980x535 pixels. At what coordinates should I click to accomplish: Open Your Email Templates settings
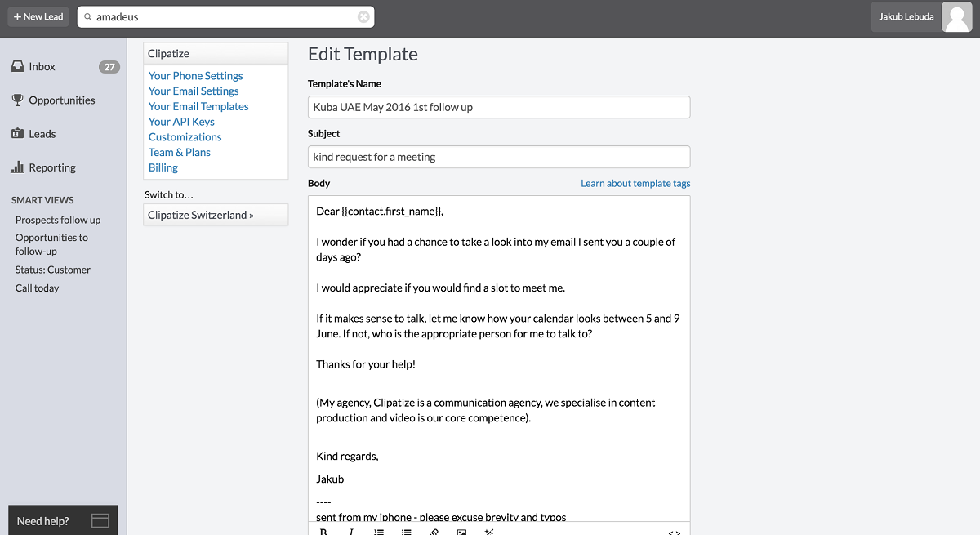click(x=198, y=106)
